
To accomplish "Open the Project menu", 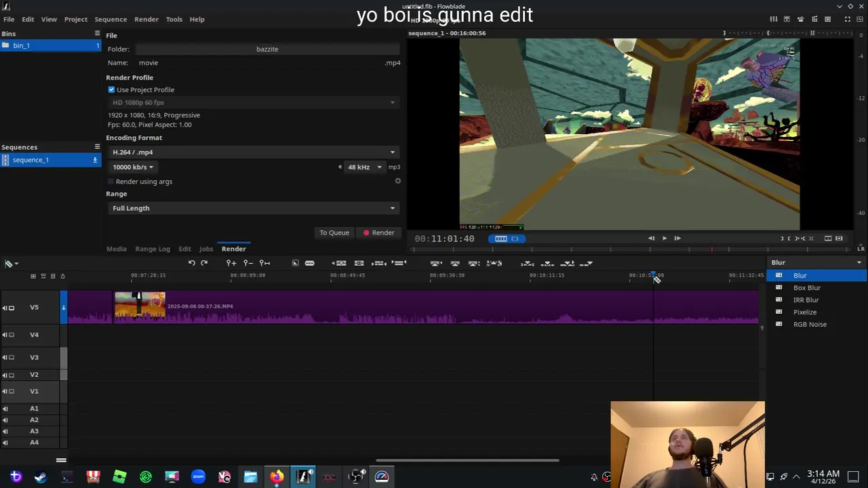I will click(76, 19).
